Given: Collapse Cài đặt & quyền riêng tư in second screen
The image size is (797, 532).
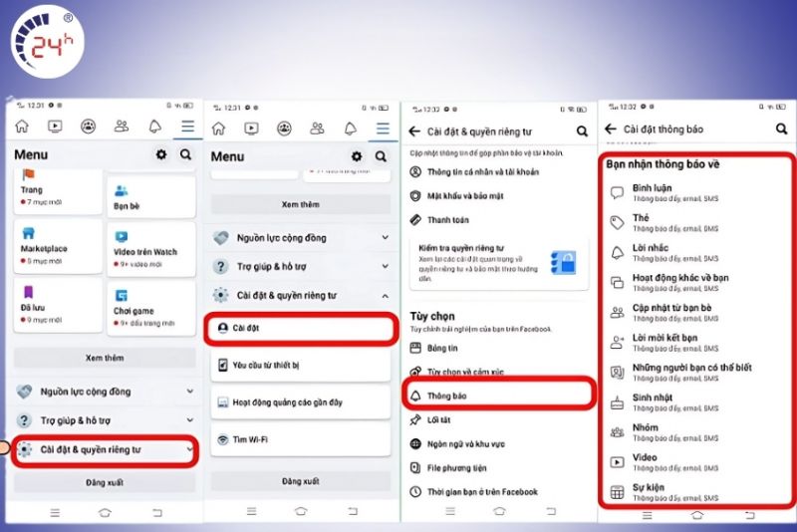Looking at the screenshot, I should 301,295.
